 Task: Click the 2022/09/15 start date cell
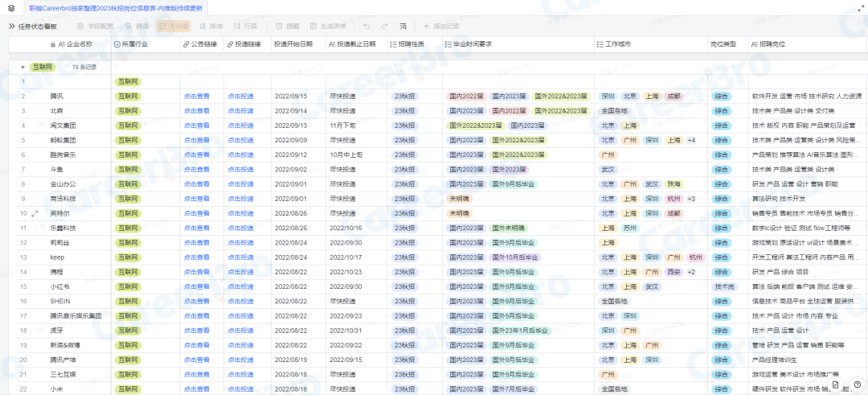click(x=298, y=96)
